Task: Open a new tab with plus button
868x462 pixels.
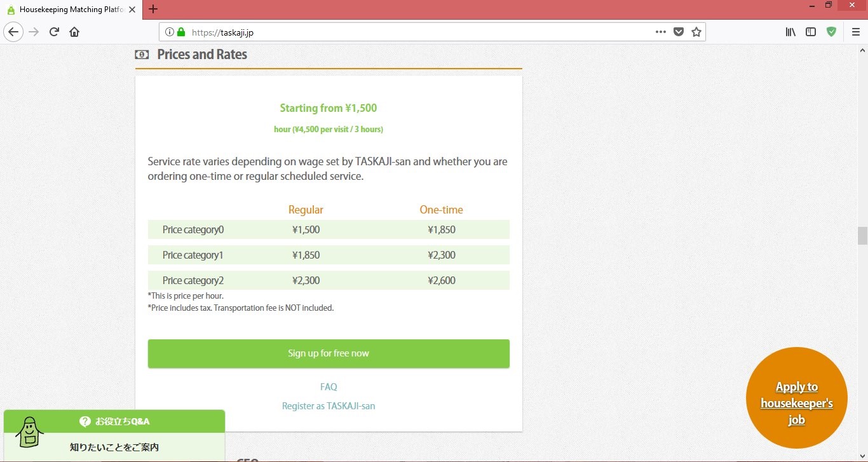Action: [x=153, y=10]
